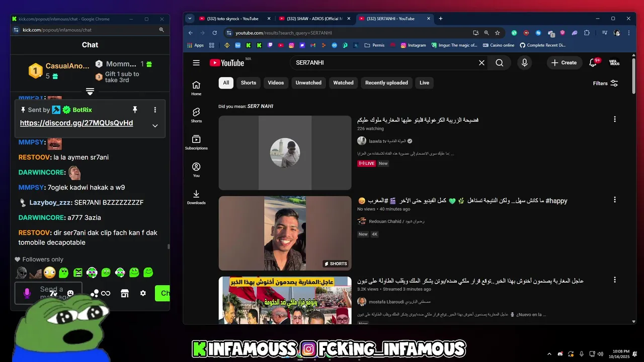The image size is (644, 362).
Task: Click the Create button
Action: (x=564, y=63)
